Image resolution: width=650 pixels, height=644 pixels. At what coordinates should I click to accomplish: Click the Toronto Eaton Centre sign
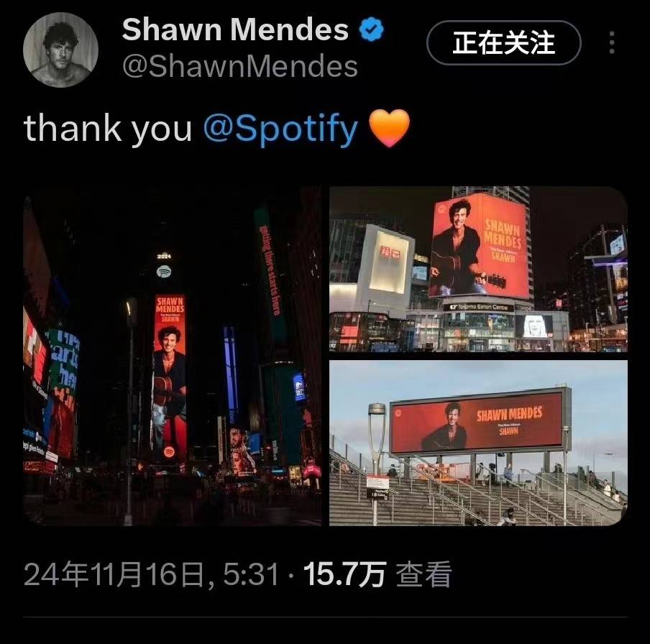(478, 307)
